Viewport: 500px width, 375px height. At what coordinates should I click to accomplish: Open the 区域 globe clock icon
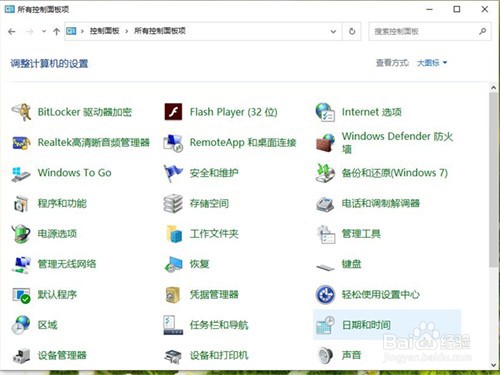(x=21, y=325)
